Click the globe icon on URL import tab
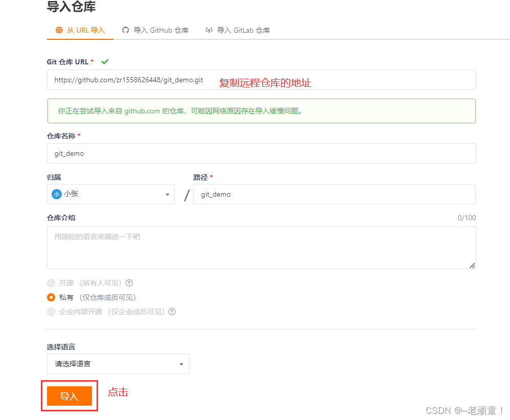The image size is (510, 420). (x=59, y=30)
